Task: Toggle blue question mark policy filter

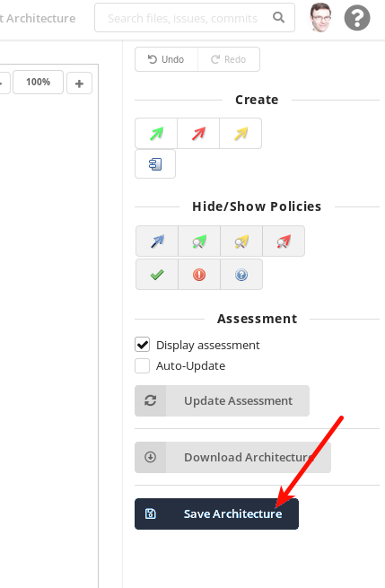Action: (241, 275)
